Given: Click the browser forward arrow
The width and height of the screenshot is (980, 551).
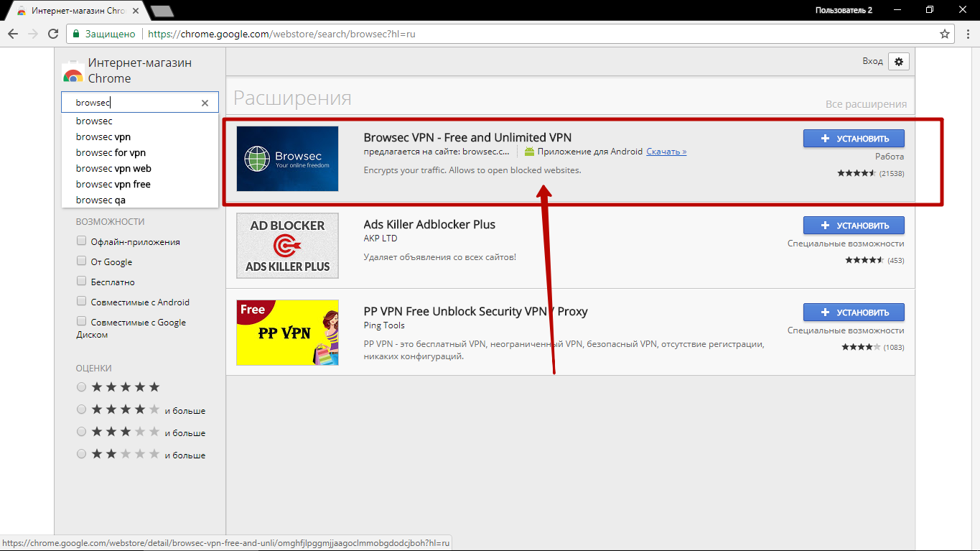Looking at the screenshot, I should point(33,34).
